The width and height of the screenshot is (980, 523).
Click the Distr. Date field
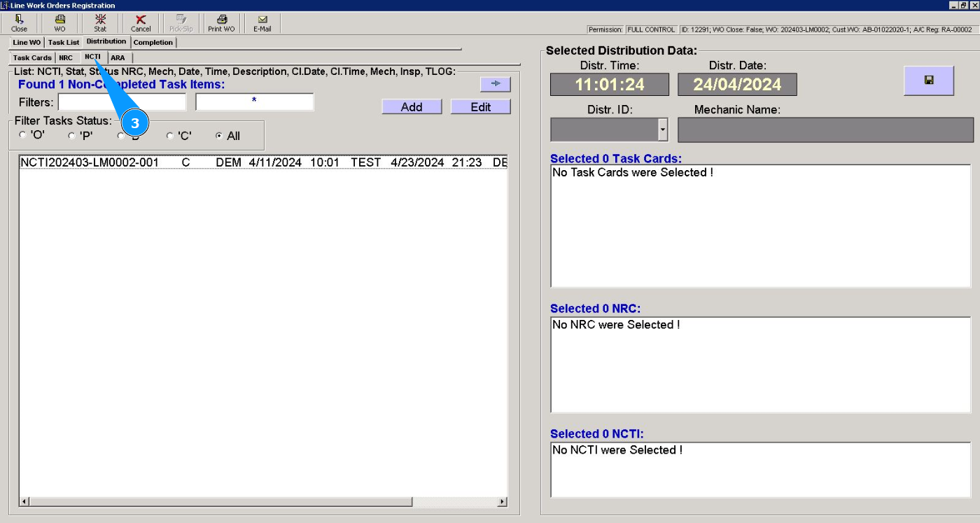click(737, 85)
